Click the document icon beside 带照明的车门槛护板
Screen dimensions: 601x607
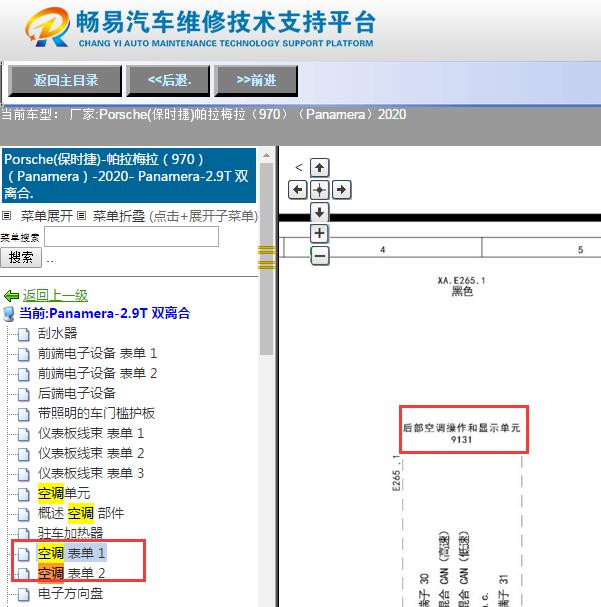click(24, 415)
